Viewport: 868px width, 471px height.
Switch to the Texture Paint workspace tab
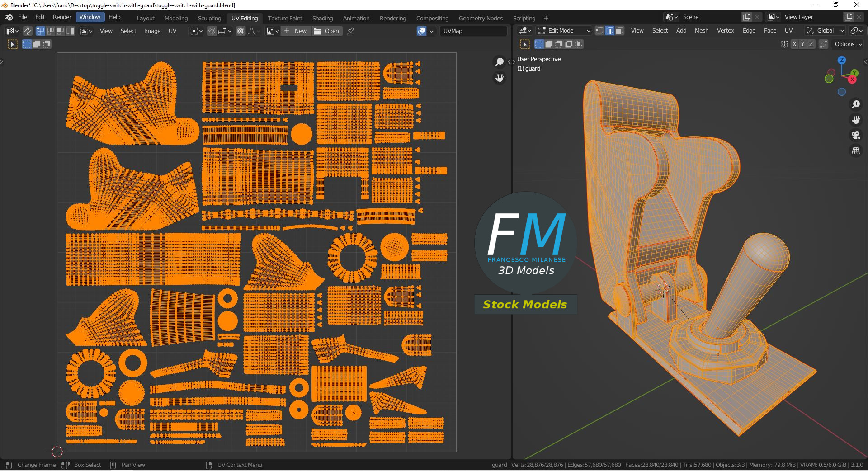tap(285, 18)
